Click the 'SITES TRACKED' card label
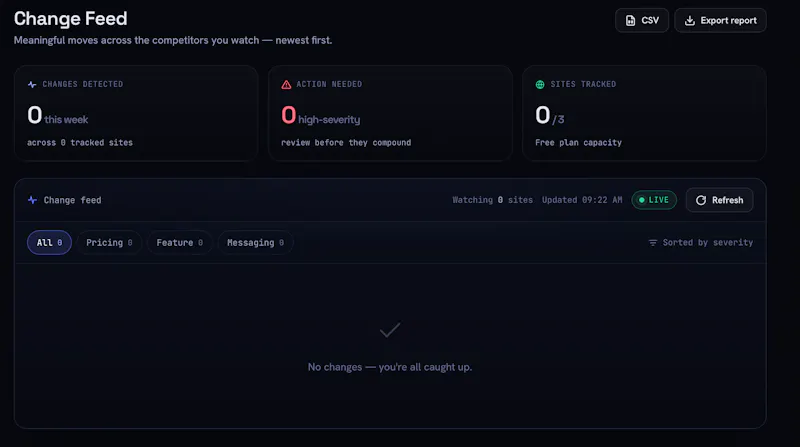The width and height of the screenshot is (800, 447). coord(583,84)
